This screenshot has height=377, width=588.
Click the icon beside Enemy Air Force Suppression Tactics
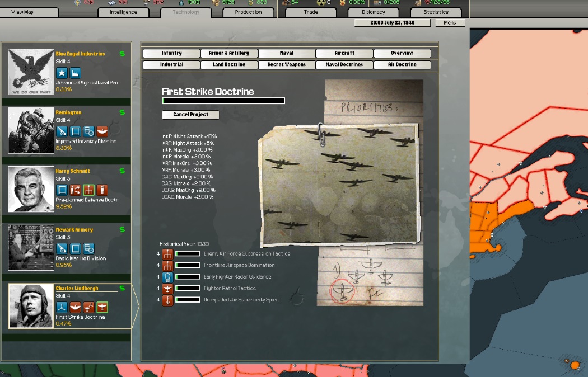(167, 253)
